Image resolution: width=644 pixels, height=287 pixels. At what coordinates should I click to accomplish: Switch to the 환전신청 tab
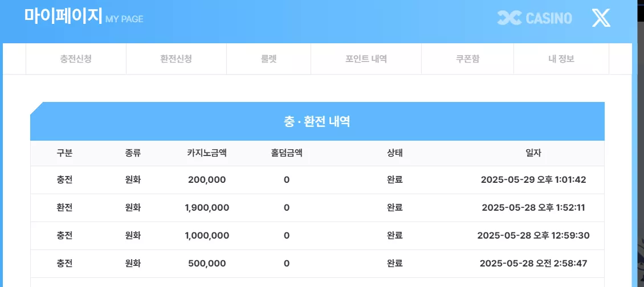(176, 59)
